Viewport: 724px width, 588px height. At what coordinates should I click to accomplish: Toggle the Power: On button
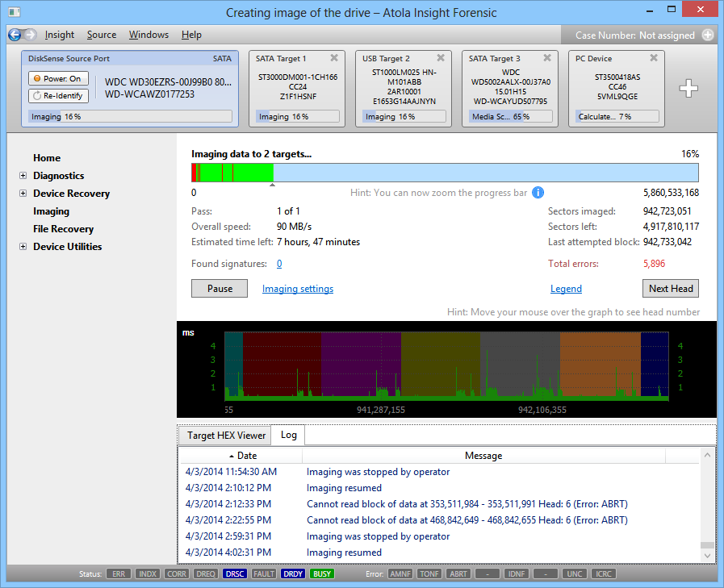click(x=58, y=78)
